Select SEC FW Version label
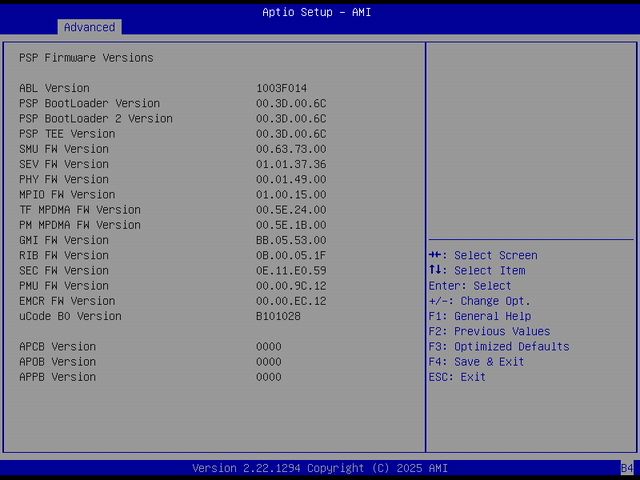Viewport: 640px width, 480px height. pos(64,271)
